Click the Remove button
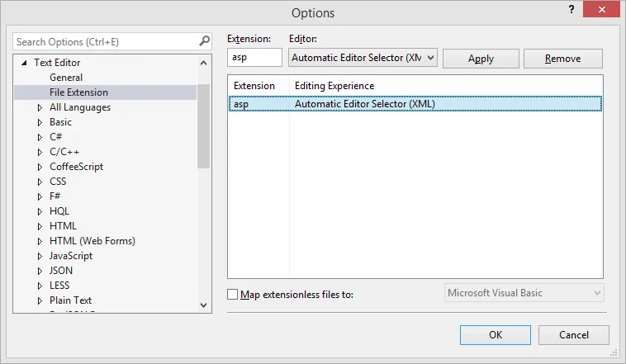This screenshot has width=626, height=364. pyautogui.click(x=562, y=59)
